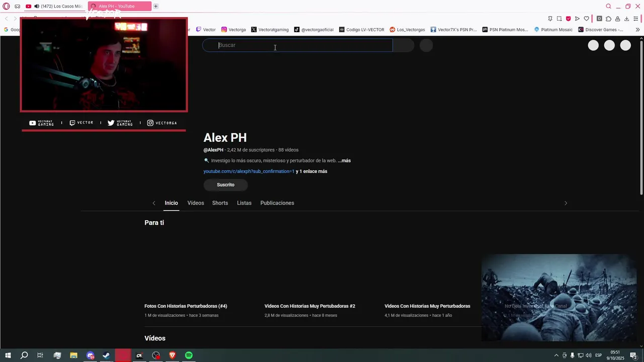Open the Codigo LV-VECTOR bookmark
This screenshot has width=644, height=362.
[x=362, y=30]
